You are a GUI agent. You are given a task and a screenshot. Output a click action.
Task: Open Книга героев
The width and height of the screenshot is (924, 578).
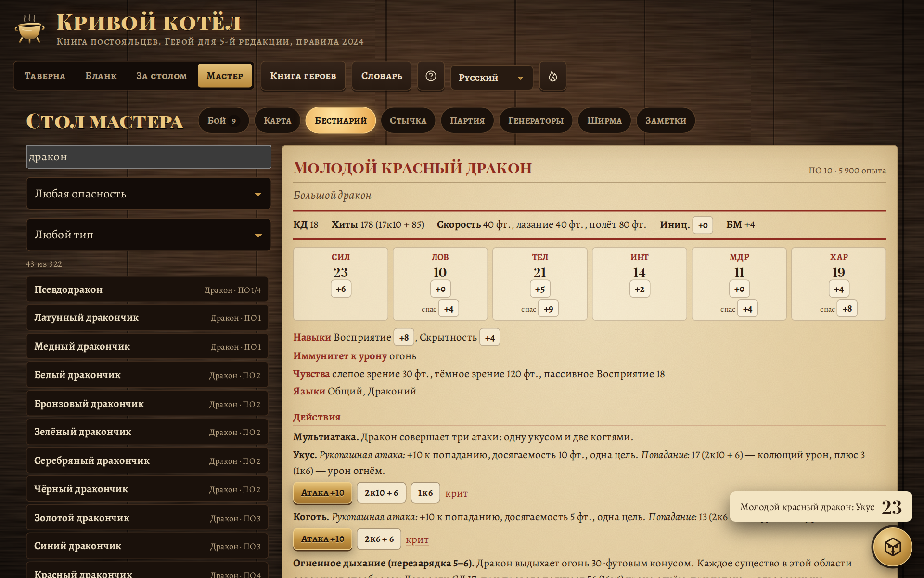tap(303, 76)
